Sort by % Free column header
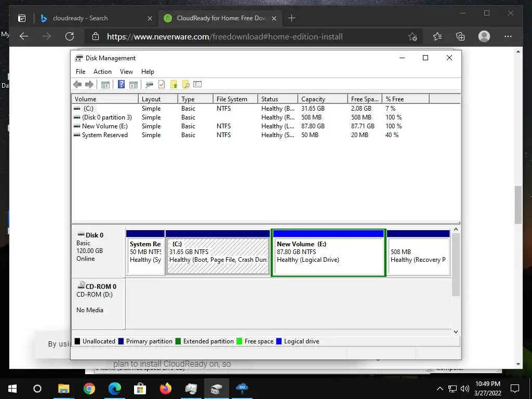532x399 pixels. tap(406, 99)
